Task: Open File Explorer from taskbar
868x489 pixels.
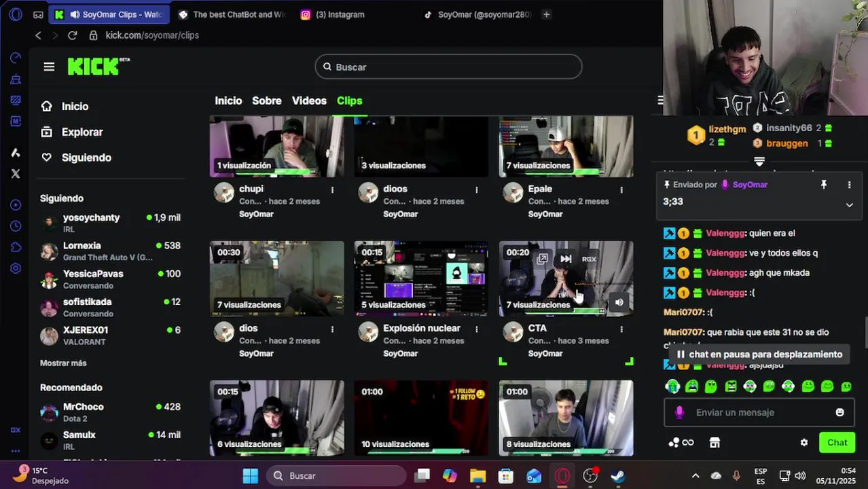Action: [x=477, y=475]
